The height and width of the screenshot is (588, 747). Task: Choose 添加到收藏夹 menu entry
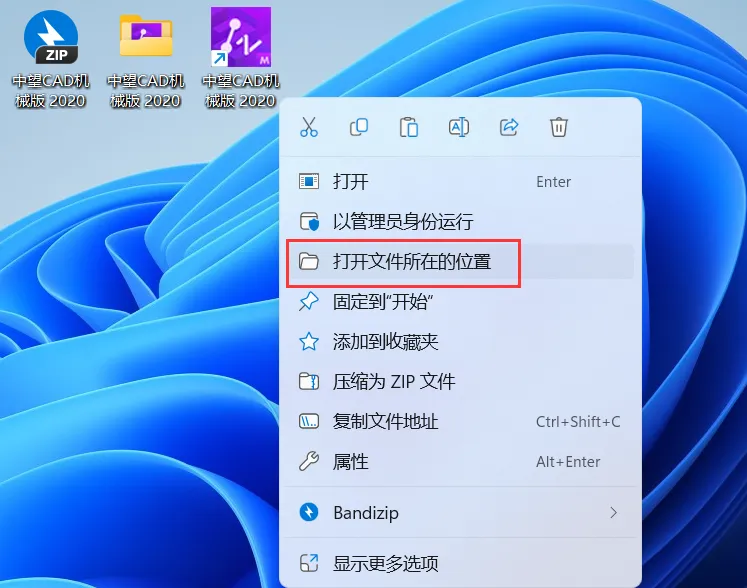tap(460, 342)
